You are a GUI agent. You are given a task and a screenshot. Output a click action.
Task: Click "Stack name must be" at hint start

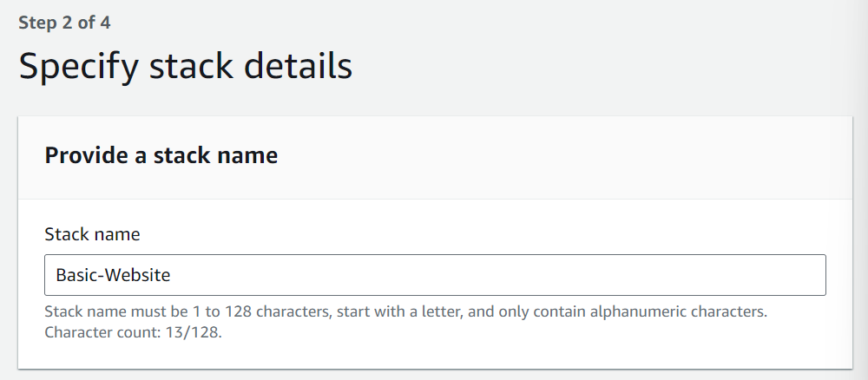click(104, 311)
